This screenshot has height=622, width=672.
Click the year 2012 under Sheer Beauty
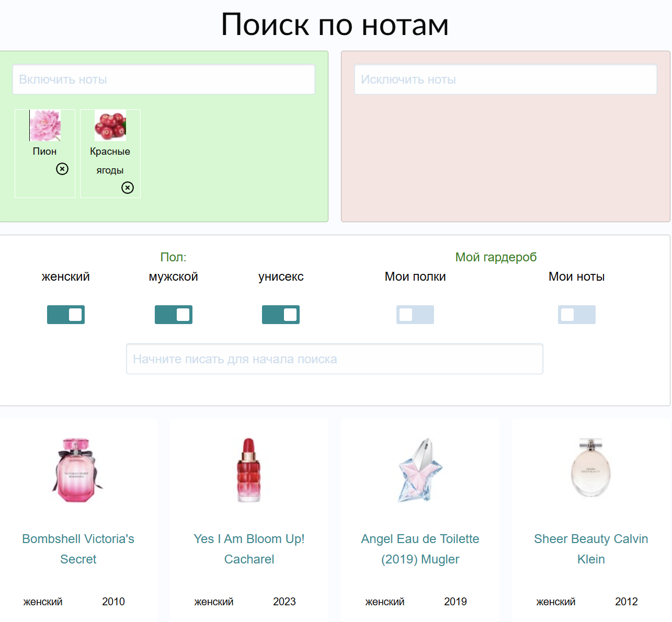point(627,602)
